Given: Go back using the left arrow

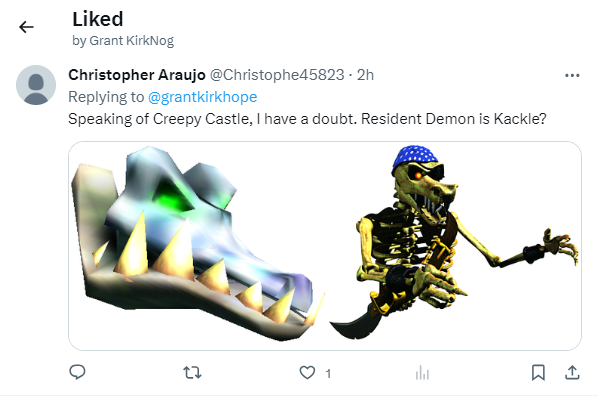Looking at the screenshot, I should click(x=26, y=27).
